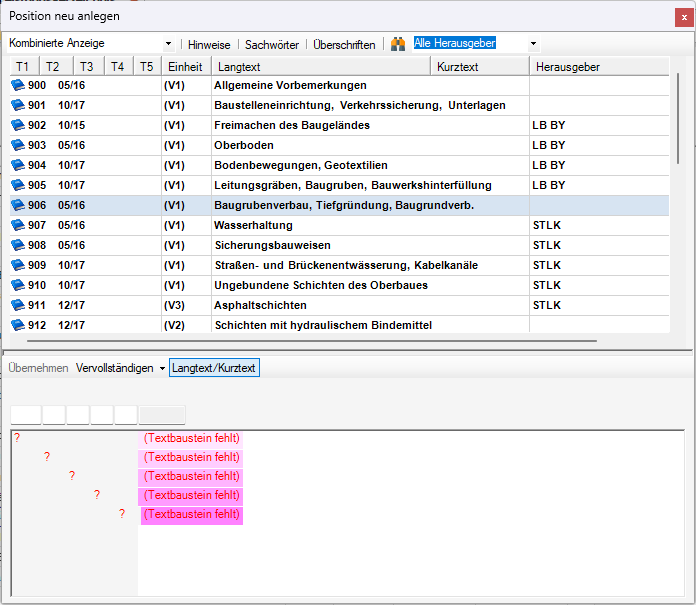Click the lightest pink Textbaustein fehlt entry
696x605 pixels.
click(191, 438)
